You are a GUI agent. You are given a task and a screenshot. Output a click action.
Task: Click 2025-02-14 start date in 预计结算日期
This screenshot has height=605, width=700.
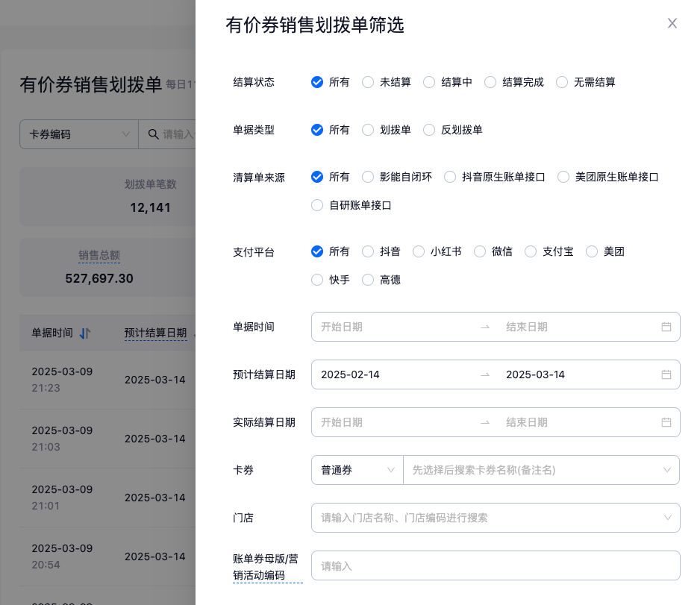tap(351, 374)
